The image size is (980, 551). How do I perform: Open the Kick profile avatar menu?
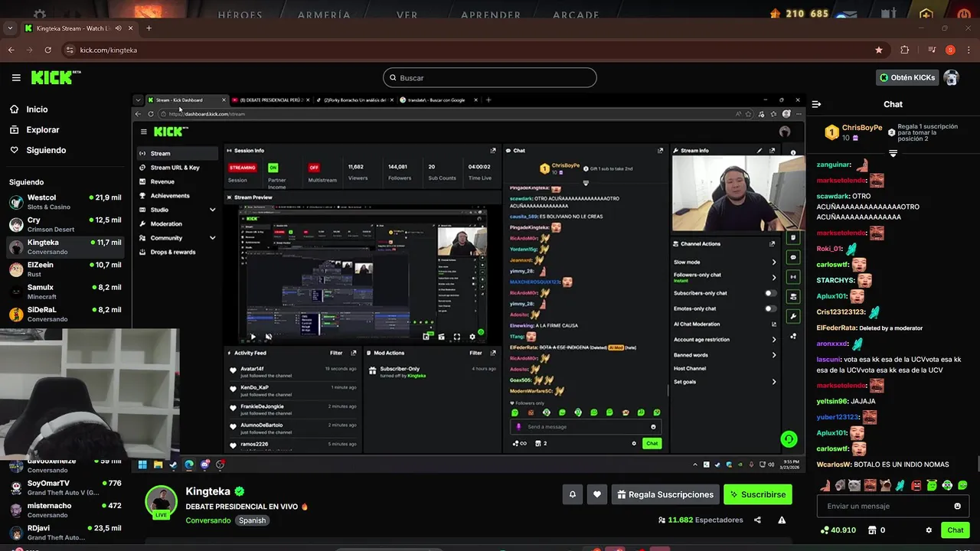[951, 77]
